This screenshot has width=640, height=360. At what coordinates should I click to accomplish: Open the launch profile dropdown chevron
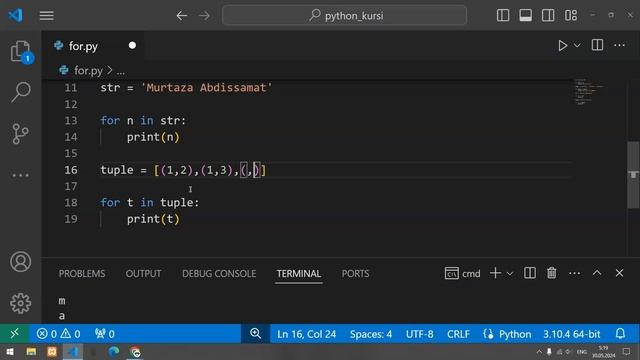tap(510, 273)
